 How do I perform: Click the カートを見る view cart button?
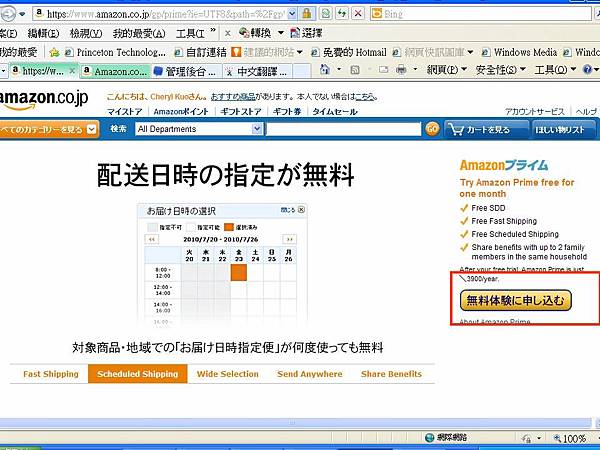(486, 129)
